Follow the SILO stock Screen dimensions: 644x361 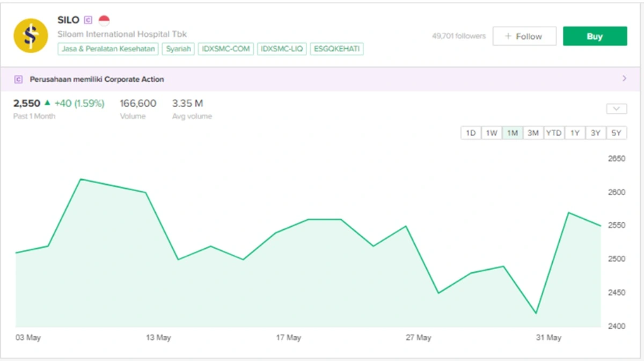pyautogui.click(x=524, y=36)
